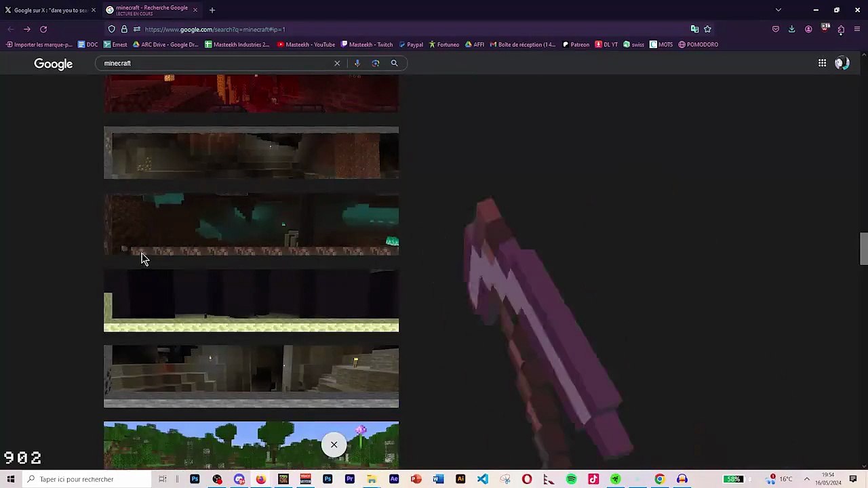
Task: Open the DOC bookmark
Action: pyautogui.click(x=88, y=45)
